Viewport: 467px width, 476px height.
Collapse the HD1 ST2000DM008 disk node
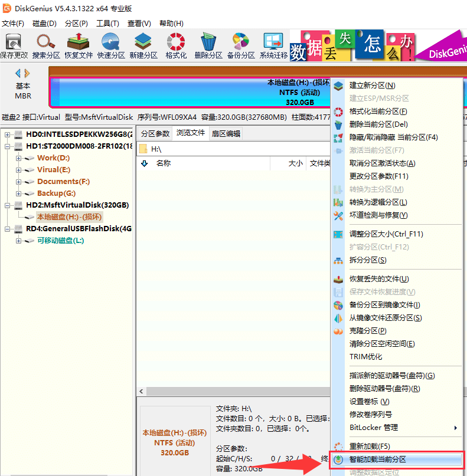click(7, 146)
